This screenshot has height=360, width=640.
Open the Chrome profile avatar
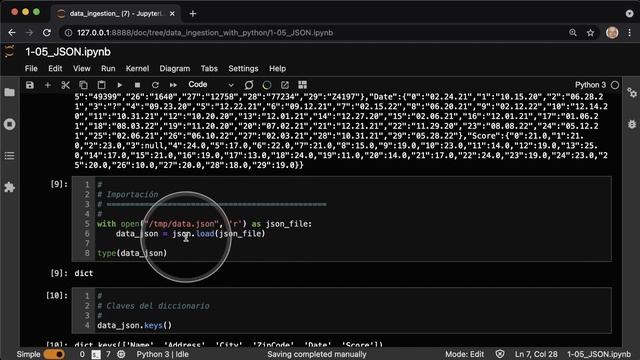click(x=612, y=33)
